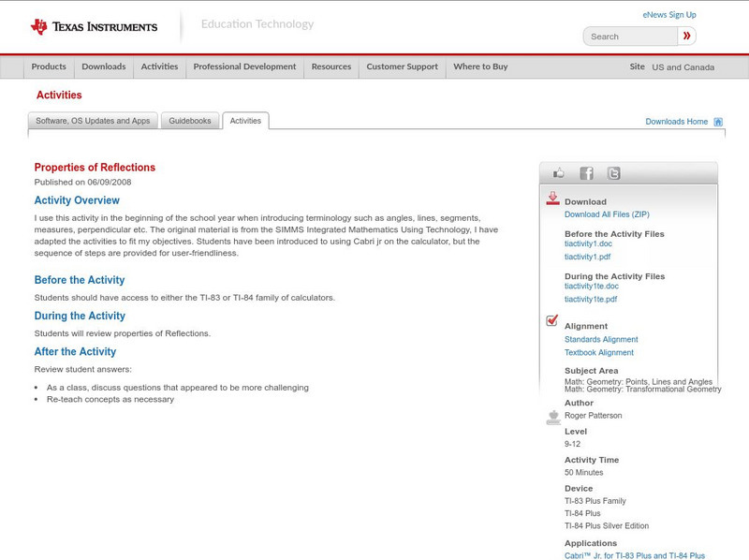
Task: Click the author stamp icon
Action: pos(553,417)
